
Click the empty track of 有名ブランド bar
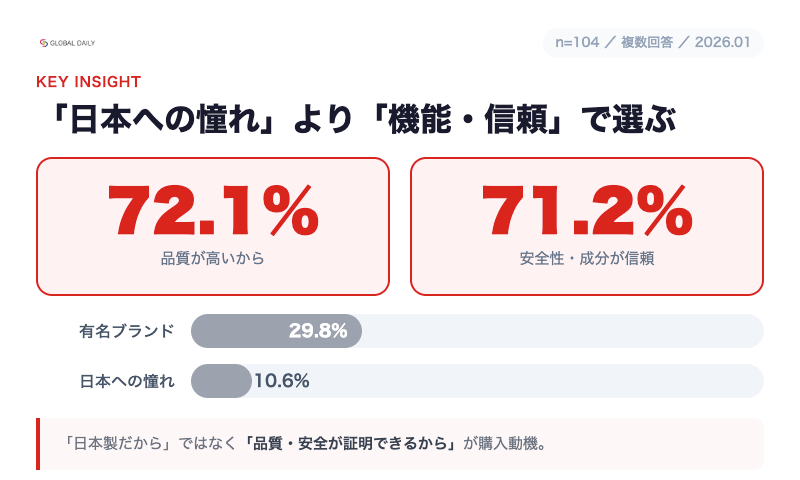(560, 331)
